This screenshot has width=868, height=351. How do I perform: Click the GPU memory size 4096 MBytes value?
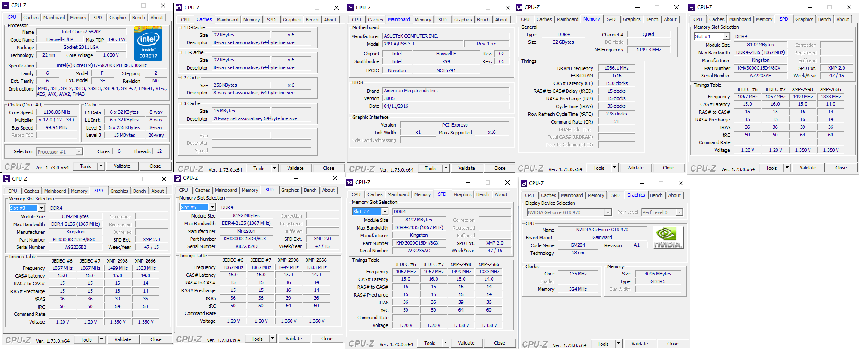click(x=658, y=274)
